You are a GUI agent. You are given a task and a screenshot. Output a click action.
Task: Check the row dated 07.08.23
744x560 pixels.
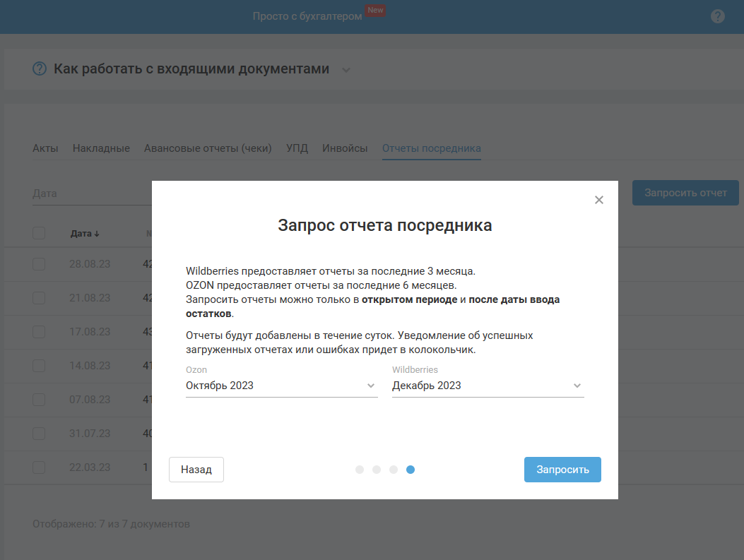click(x=39, y=400)
